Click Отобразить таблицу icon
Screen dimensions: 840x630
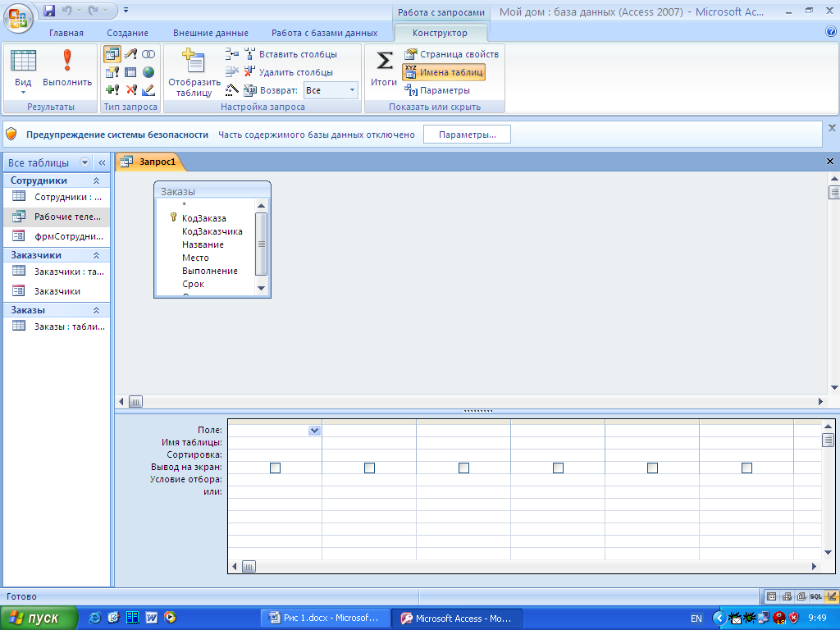[194, 61]
